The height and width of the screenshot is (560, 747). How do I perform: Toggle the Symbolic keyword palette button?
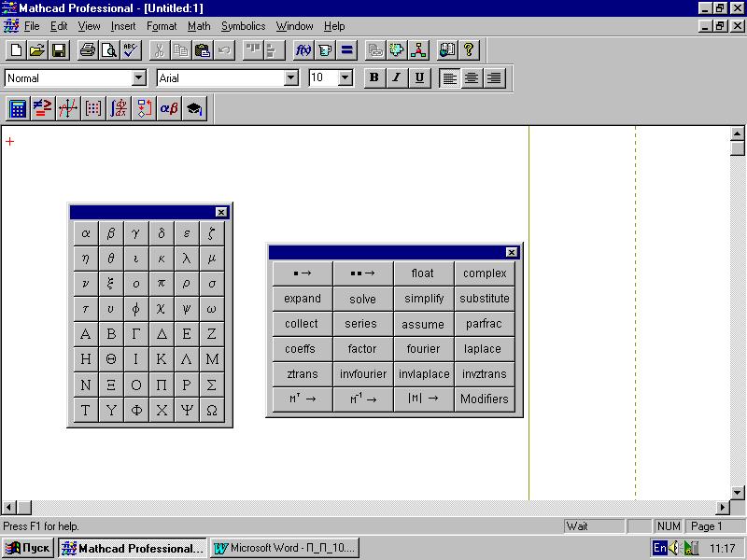point(194,108)
